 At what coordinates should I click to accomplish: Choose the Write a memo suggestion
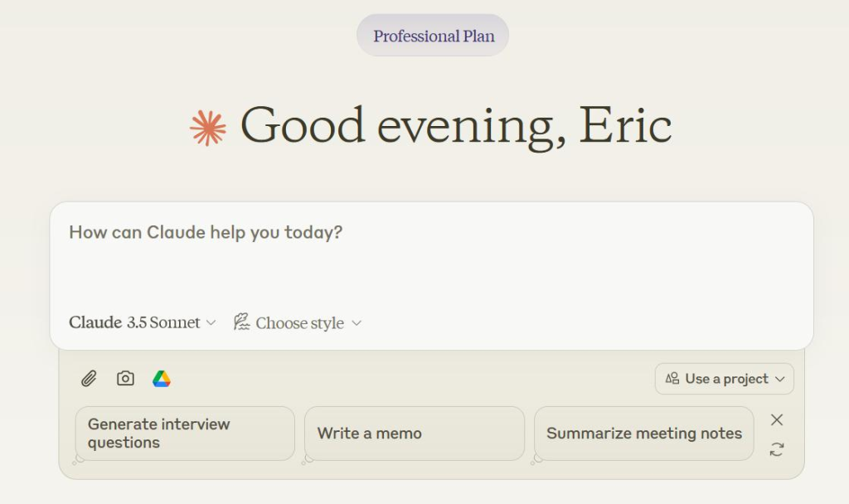pyautogui.click(x=415, y=434)
